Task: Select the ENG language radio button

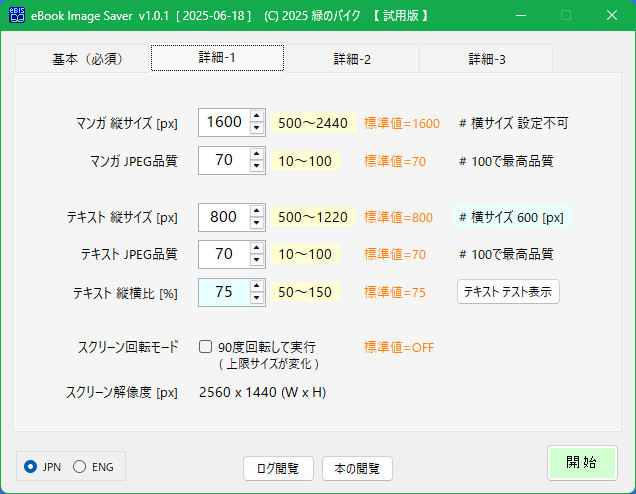Action: click(80, 467)
